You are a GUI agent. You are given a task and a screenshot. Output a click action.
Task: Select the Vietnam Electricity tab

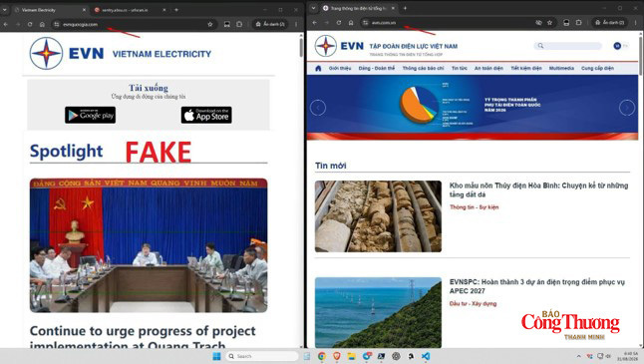tap(46, 10)
